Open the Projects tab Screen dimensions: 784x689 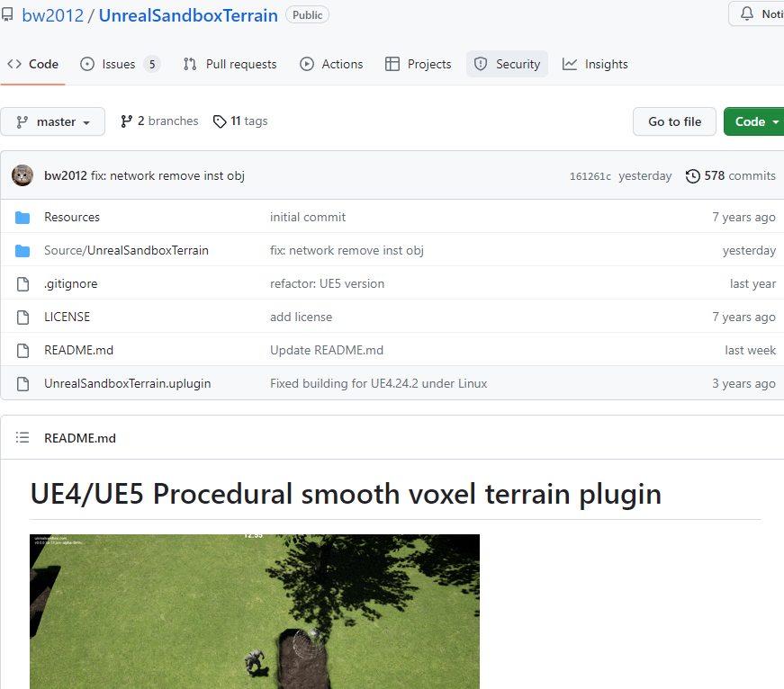pos(418,64)
